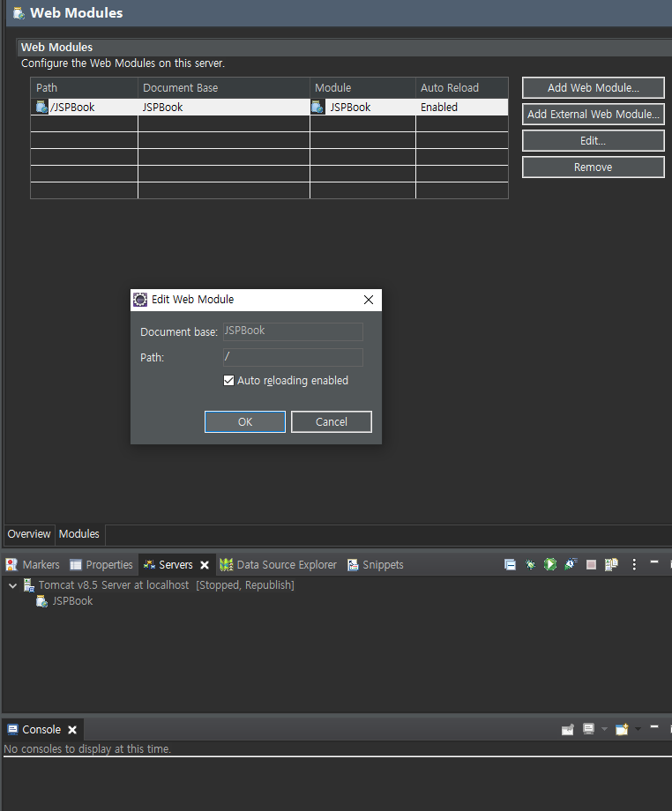Click the Display Selected Console icon
This screenshot has height=811, width=672.
click(x=589, y=729)
